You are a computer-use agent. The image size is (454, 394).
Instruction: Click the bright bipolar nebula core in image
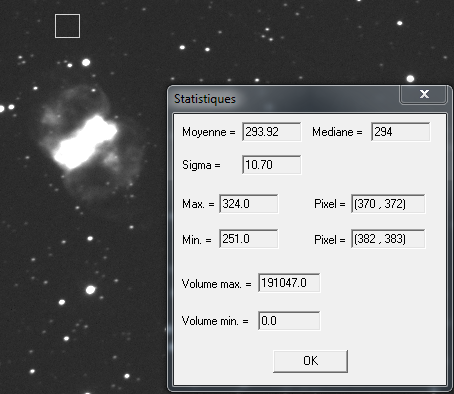[85, 142]
